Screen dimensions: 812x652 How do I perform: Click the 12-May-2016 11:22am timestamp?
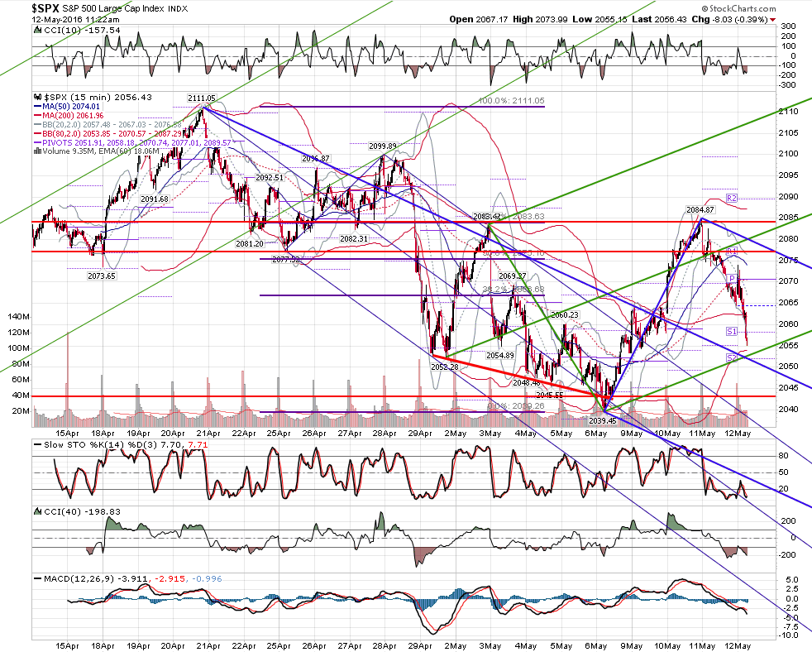(x=75, y=20)
